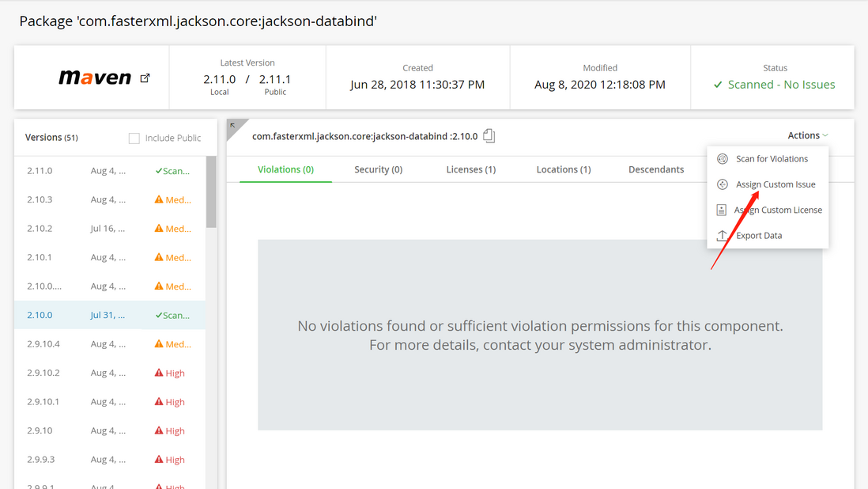Select version 2.9.9.3 in versions list
868x489 pixels.
(x=110, y=459)
